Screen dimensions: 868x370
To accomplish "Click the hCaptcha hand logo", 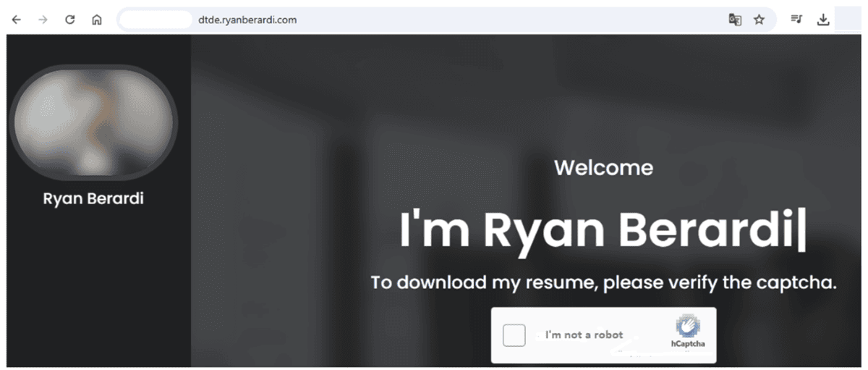I will (688, 326).
